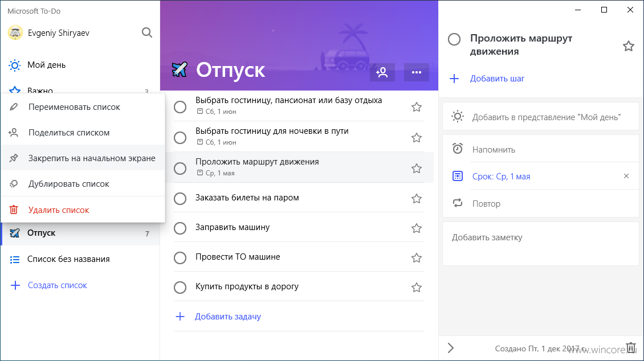Choose 'Поделиться списком' from context menu
The width and height of the screenshot is (644, 361).
pos(83,133)
